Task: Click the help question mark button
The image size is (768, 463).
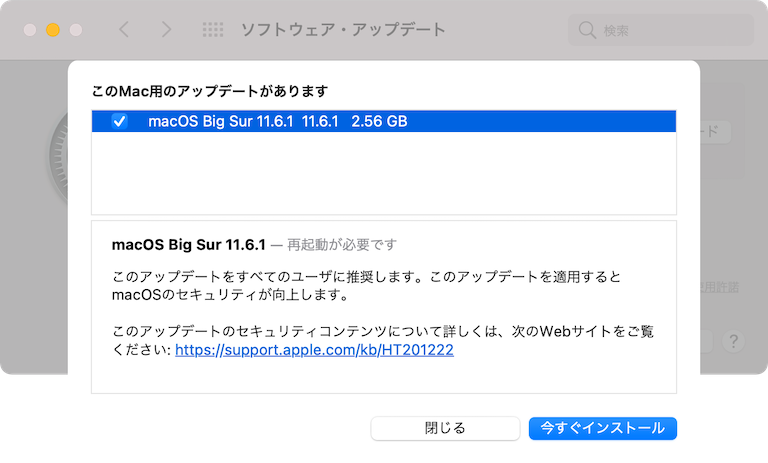Action: pos(733,341)
